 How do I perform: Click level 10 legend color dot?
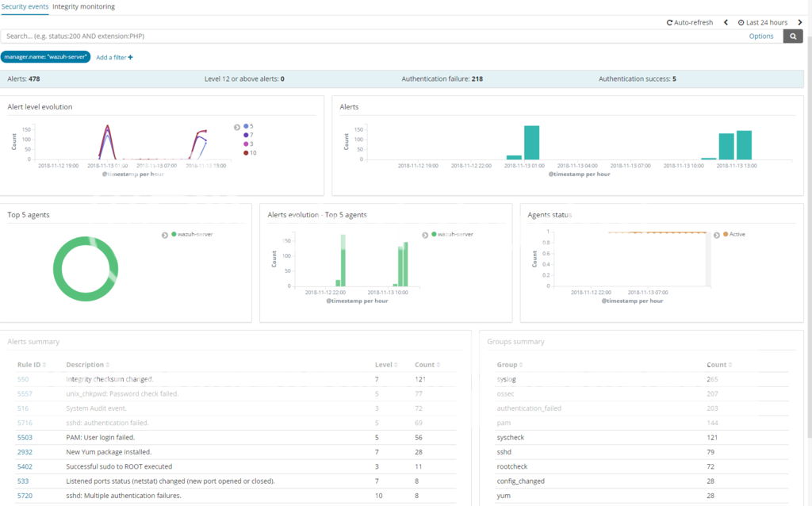[x=246, y=152]
